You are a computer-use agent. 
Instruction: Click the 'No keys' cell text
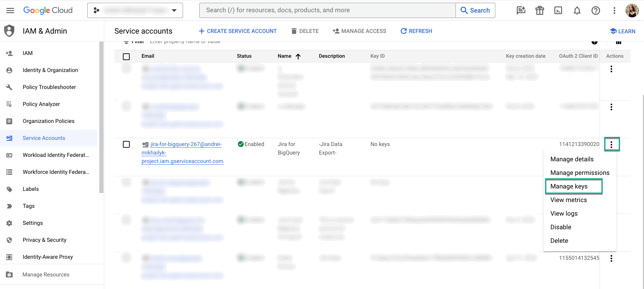(x=380, y=144)
